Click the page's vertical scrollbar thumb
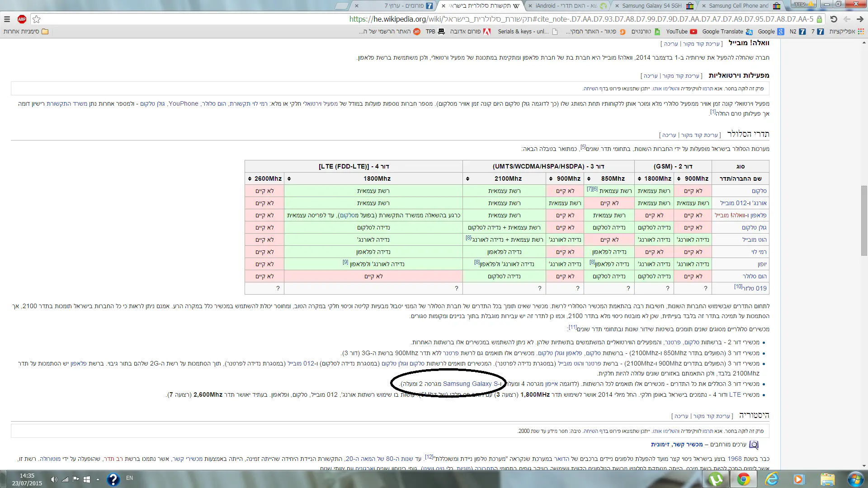This screenshot has width=868, height=488. pos(864,220)
